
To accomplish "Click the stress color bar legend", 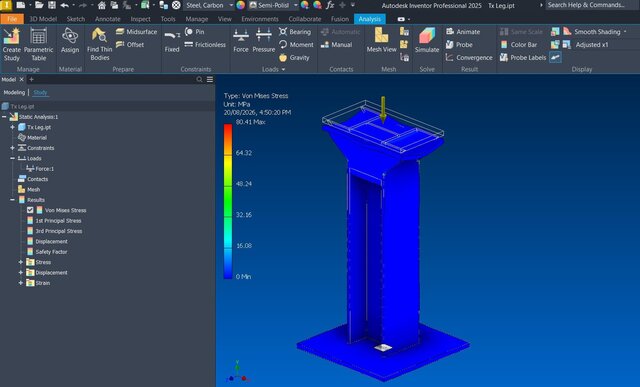I will click(228, 201).
